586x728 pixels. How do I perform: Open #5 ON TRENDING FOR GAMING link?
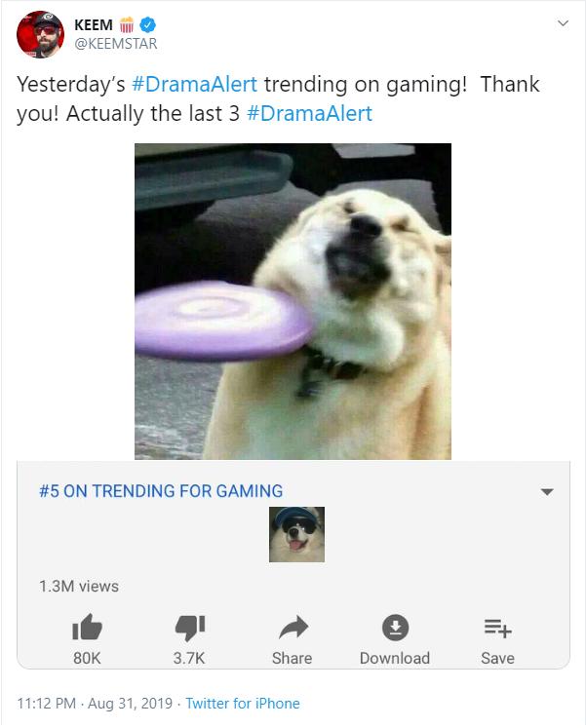161,491
